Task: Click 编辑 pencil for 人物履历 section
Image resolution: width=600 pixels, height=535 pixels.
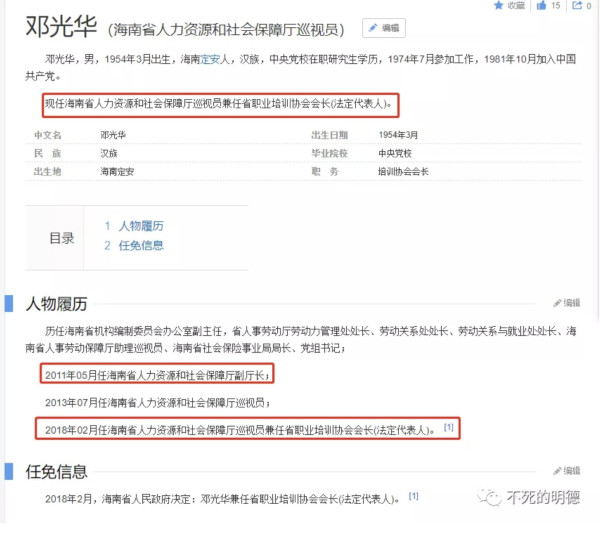Action: tap(567, 303)
